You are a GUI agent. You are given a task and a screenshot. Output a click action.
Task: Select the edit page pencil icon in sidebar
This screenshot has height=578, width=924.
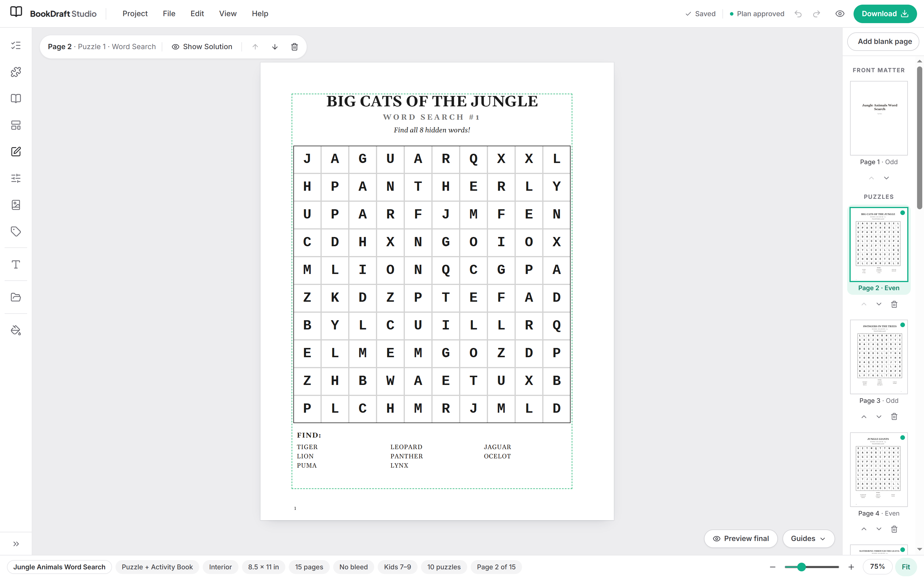click(x=16, y=152)
